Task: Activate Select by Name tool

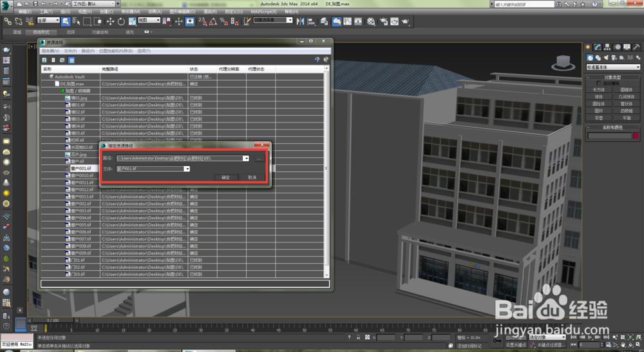Action: 77,21
